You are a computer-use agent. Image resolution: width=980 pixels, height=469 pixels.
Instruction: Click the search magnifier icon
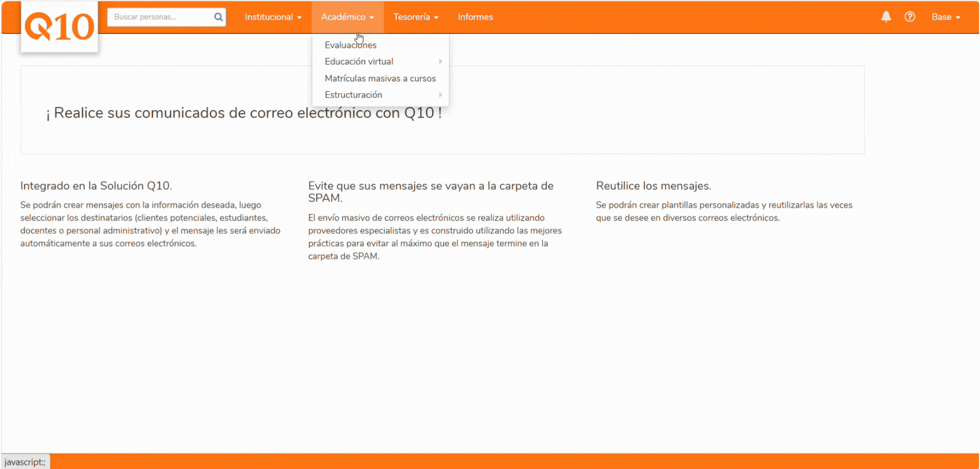click(x=218, y=17)
